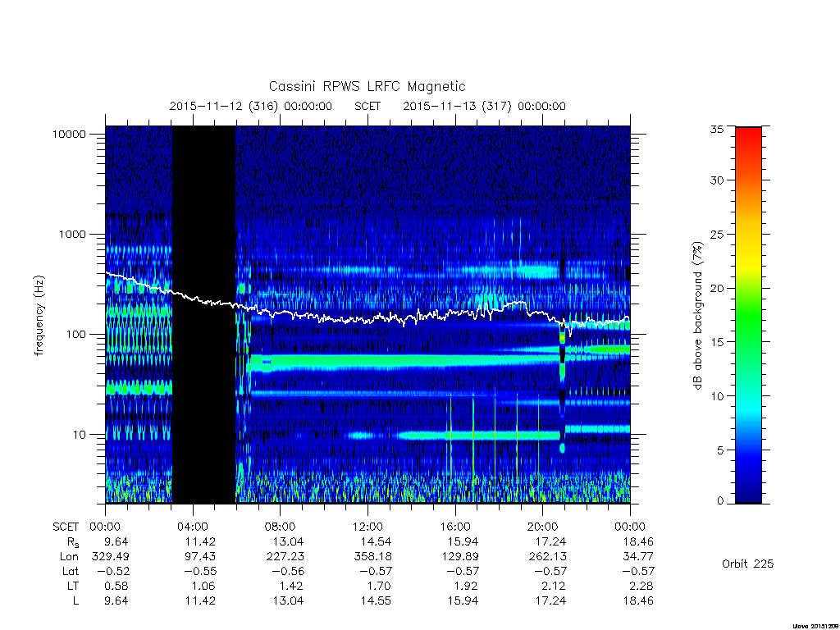Click the latitude value '-0.52'
Viewport: 840px width, 630px height.
click(113, 572)
